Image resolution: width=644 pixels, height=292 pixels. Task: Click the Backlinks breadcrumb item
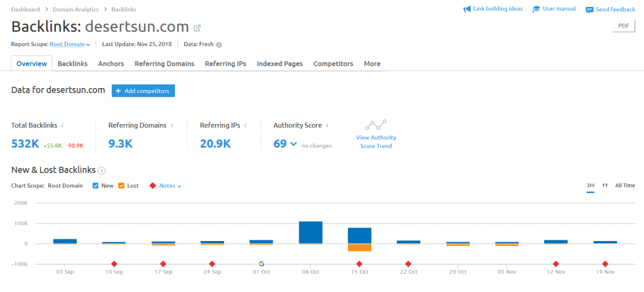(125, 9)
